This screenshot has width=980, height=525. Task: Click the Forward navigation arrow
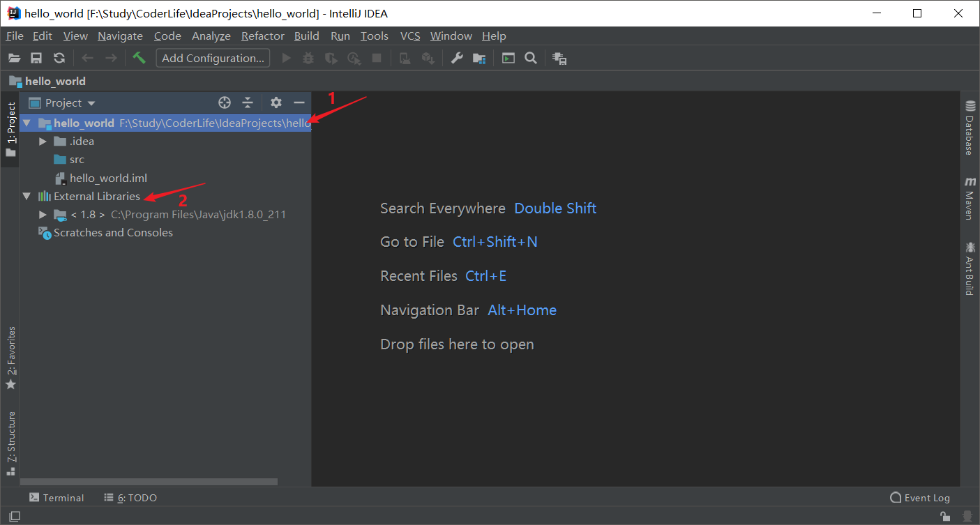point(111,59)
